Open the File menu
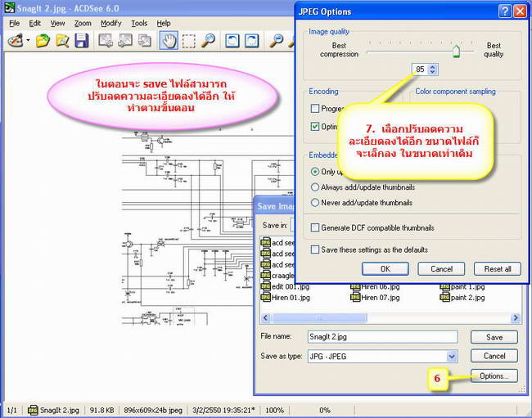 [14, 23]
